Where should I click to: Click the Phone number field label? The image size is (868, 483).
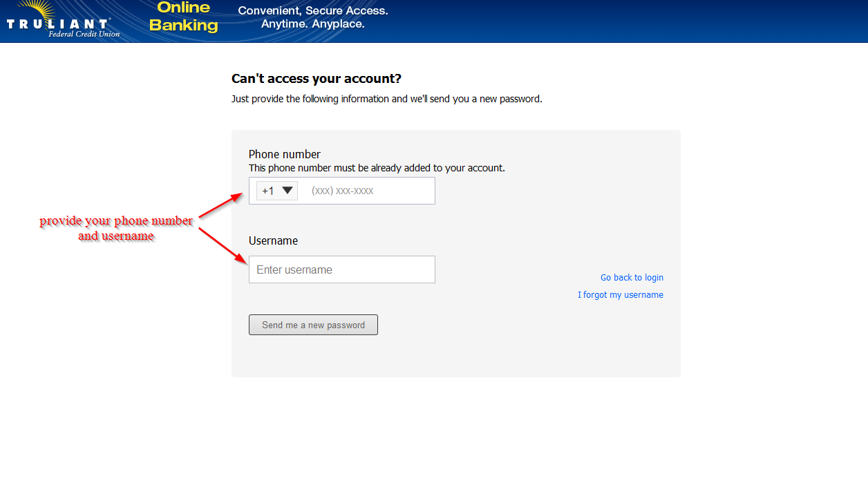[285, 154]
